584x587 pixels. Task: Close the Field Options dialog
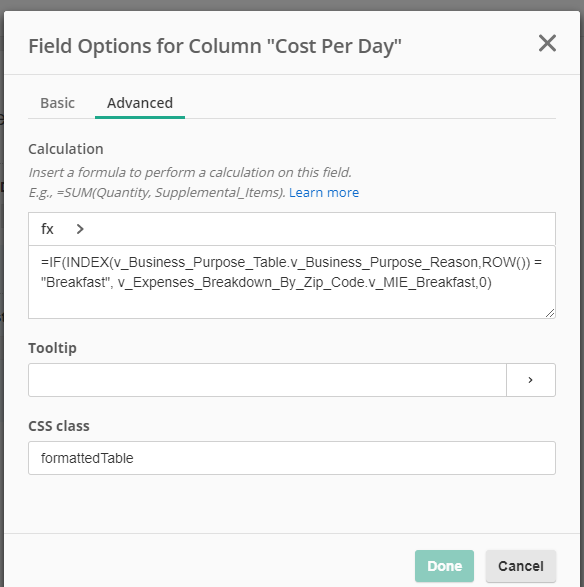tap(547, 43)
